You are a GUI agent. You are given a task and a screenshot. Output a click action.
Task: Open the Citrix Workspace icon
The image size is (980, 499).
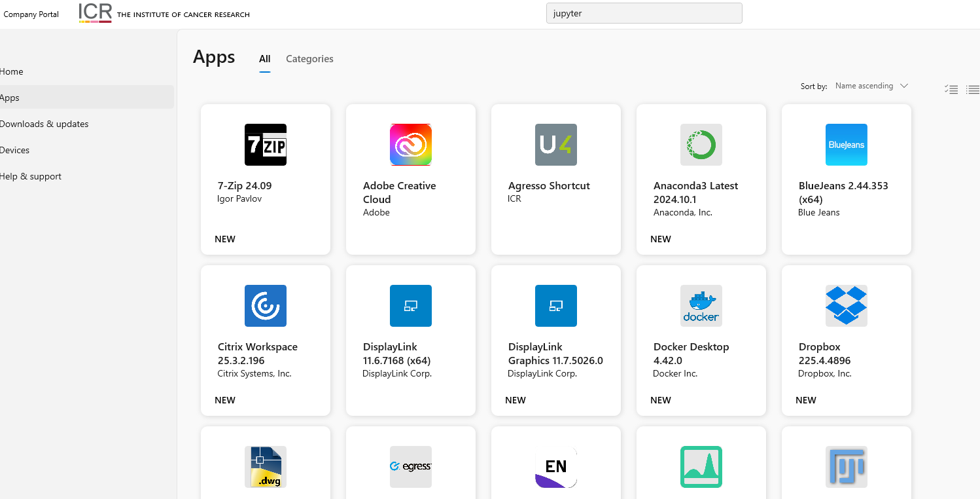point(266,306)
